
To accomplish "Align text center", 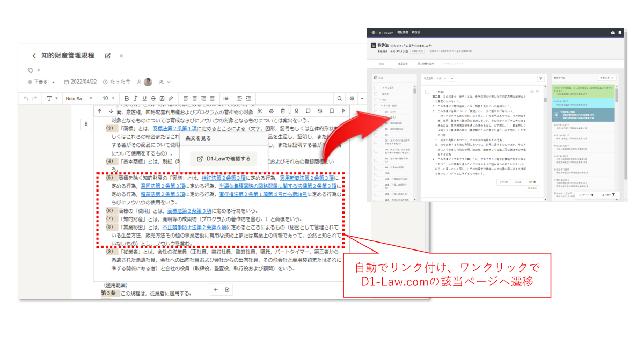I will 194,99.
